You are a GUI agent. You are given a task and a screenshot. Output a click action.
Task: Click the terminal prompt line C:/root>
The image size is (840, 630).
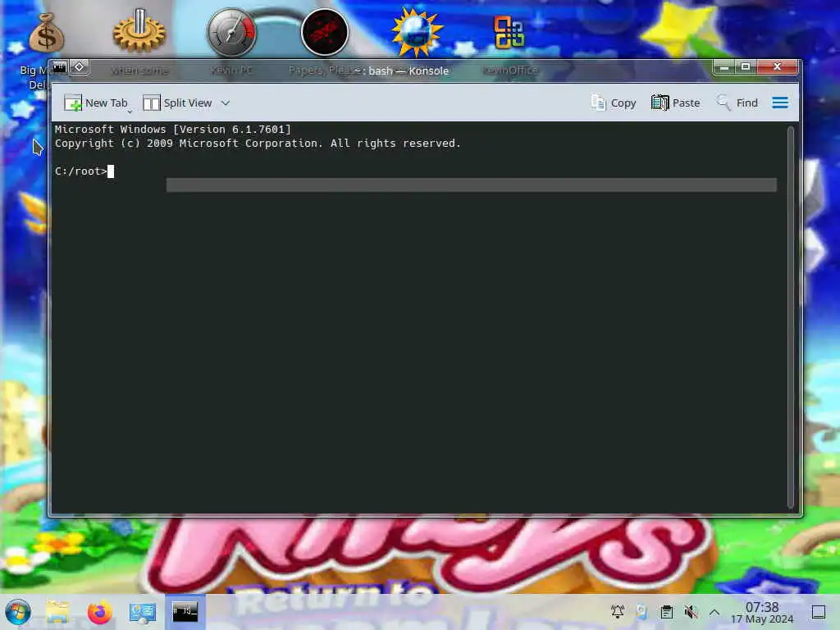[x=84, y=171]
